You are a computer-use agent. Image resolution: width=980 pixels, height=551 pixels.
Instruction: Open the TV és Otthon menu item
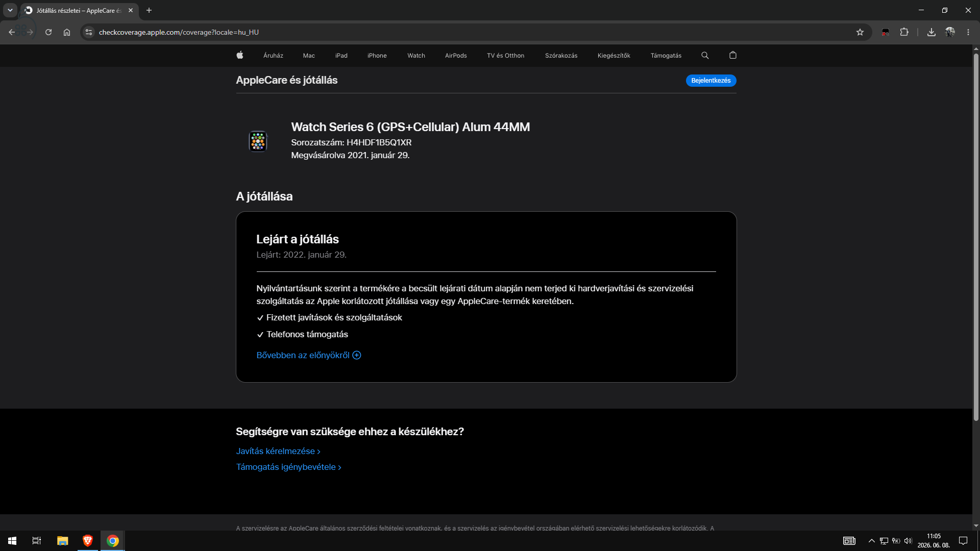click(506, 56)
